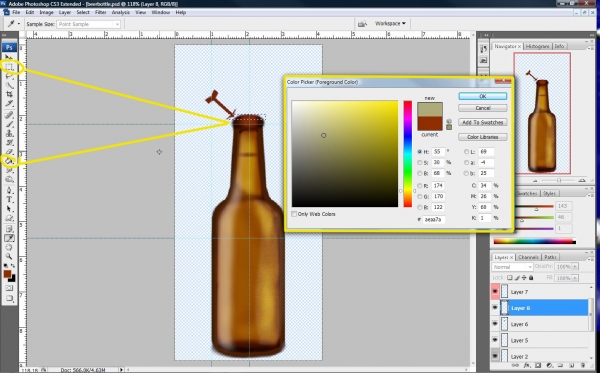The width and height of the screenshot is (600, 373).
Task: Click Add To Swatches button
Action: click(483, 122)
